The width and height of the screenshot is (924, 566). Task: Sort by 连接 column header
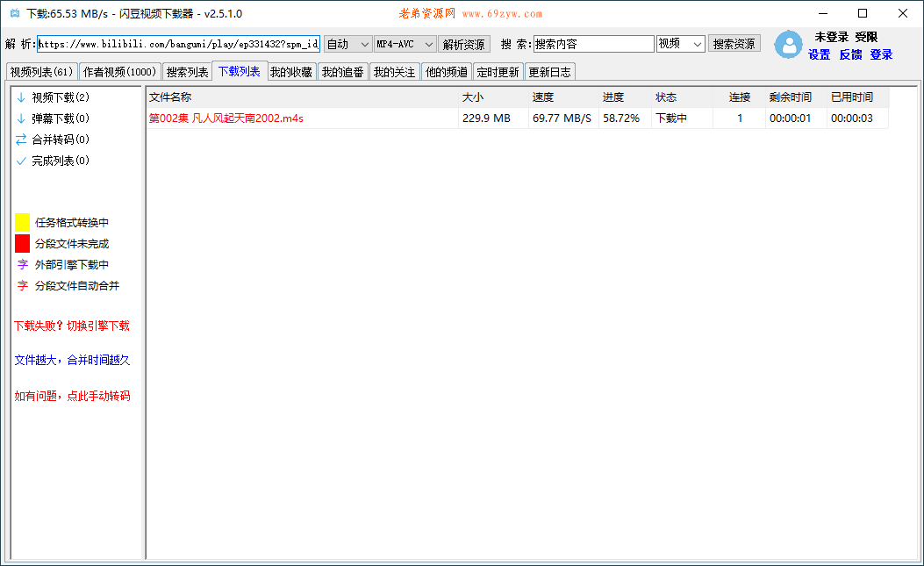pos(740,97)
